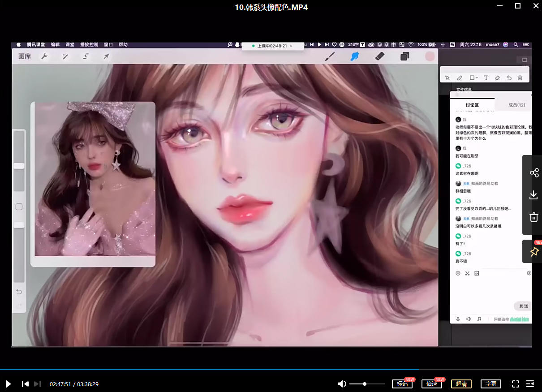The height and width of the screenshot is (392, 542).
Task: Download the video using the download icon
Action: [x=533, y=195]
